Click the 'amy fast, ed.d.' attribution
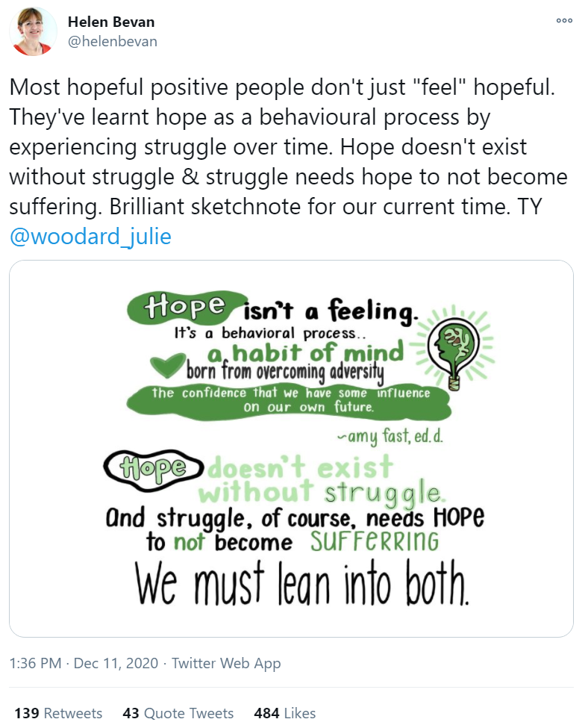The image size is (588, 725). coord(390,436)
